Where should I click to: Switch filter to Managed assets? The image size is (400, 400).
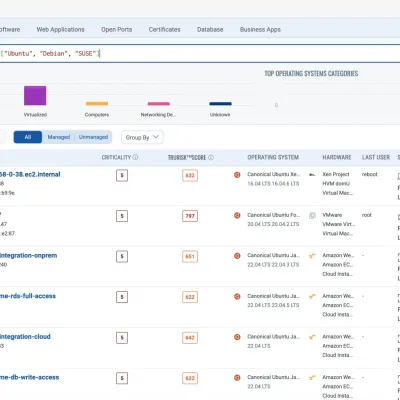click(59, 137)
